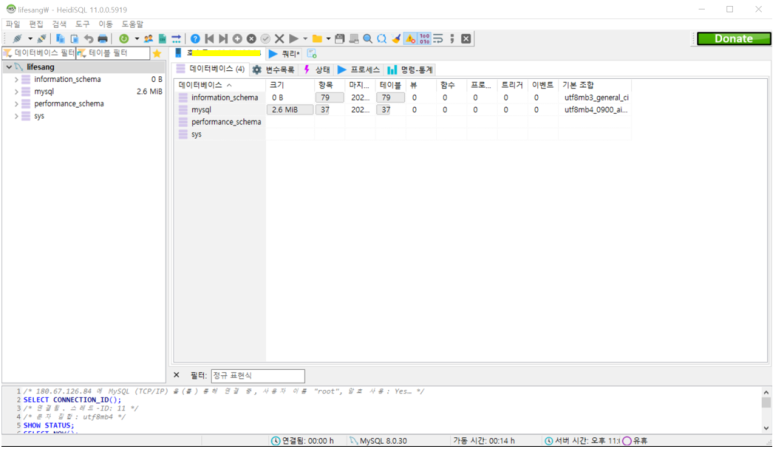
Task: Click the replace text icon
Action: pos(382,38)
